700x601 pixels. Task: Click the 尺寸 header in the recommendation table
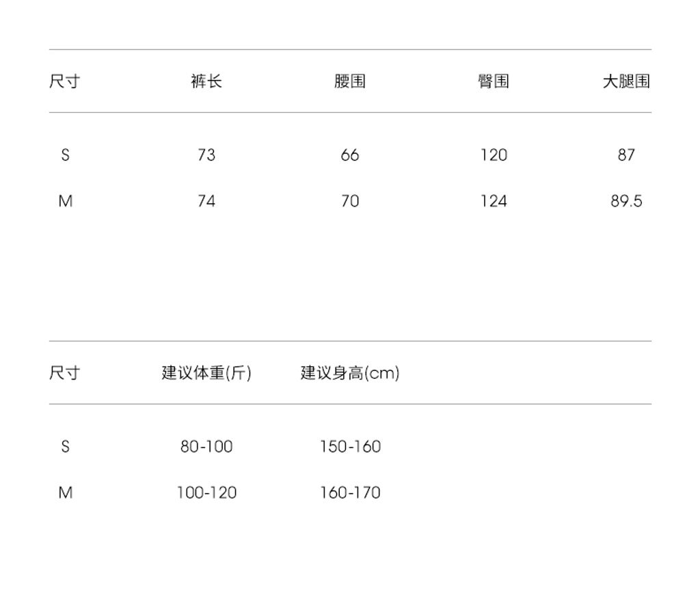[65, 373]
